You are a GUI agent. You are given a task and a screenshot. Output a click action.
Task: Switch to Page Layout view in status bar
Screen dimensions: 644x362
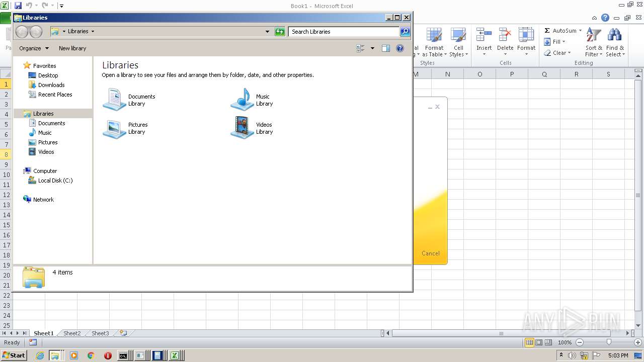pos(539,342)
